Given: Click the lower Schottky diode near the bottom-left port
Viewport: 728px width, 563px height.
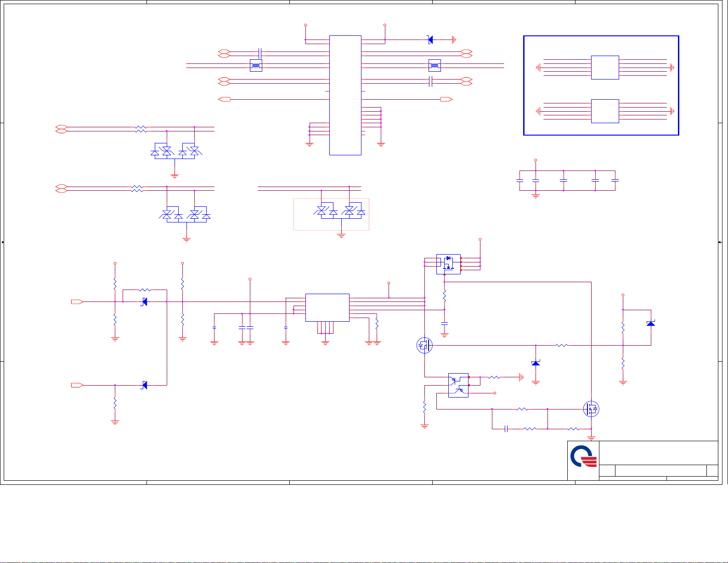Looking at the screenshot, I should click(x=144, y=385).
